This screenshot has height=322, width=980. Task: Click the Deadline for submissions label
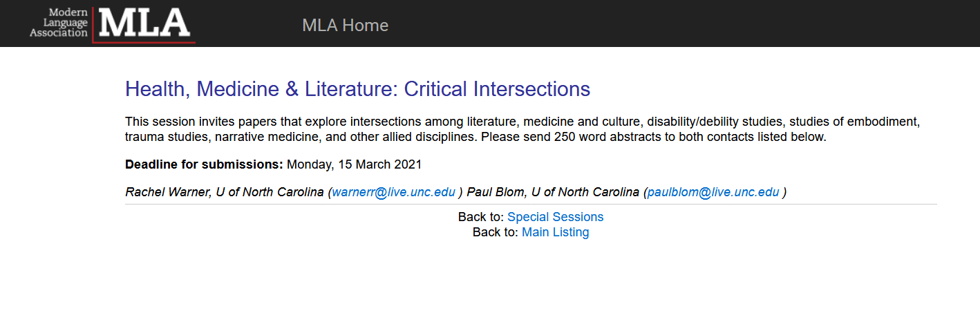(x=204, y=164)
